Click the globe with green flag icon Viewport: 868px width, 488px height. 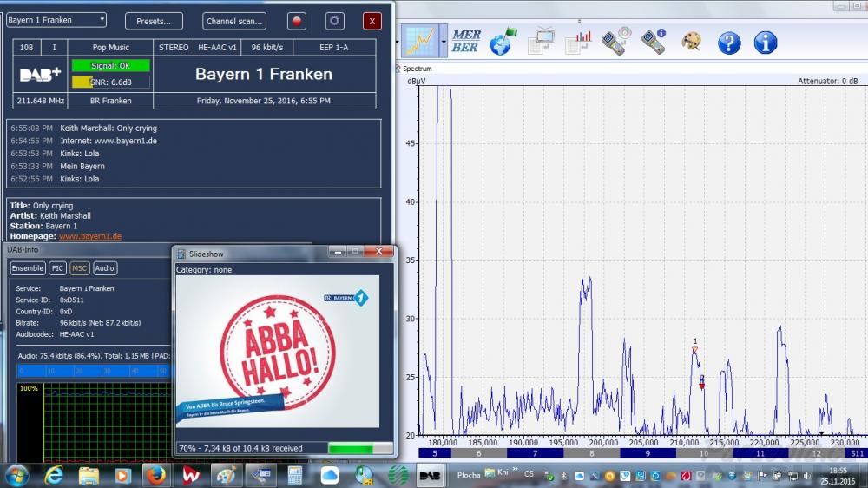pyautogui.click(x=503, y=42)
